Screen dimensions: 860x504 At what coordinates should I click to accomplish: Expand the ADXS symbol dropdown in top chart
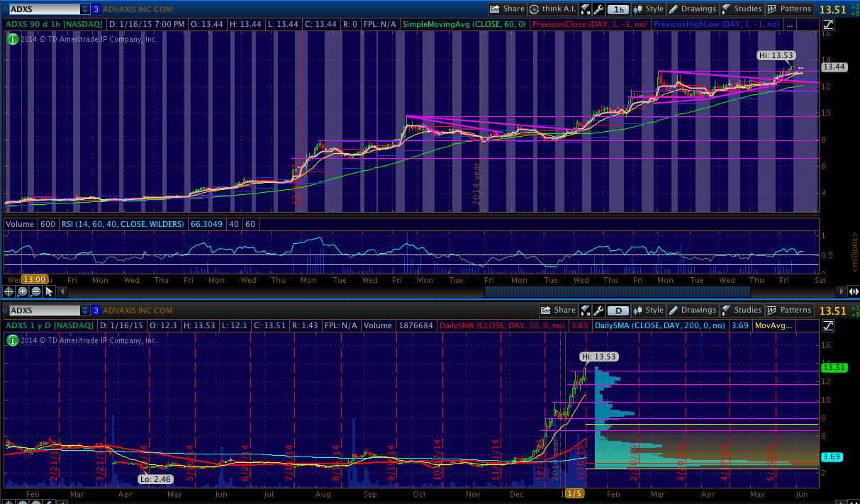(85, 9)
